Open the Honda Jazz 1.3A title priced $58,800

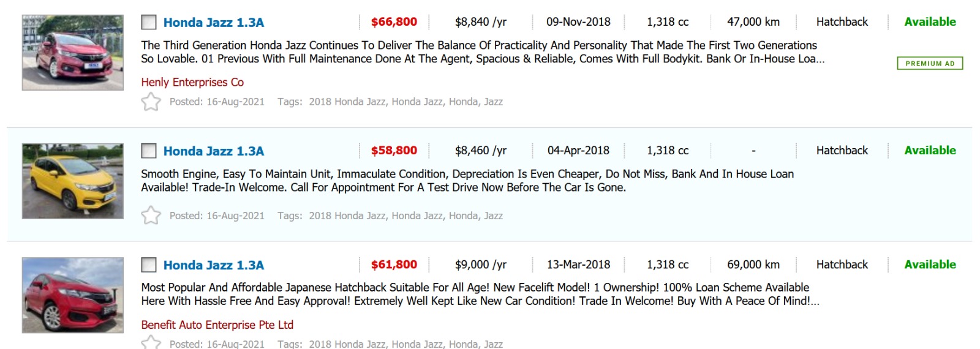(213, 151)
